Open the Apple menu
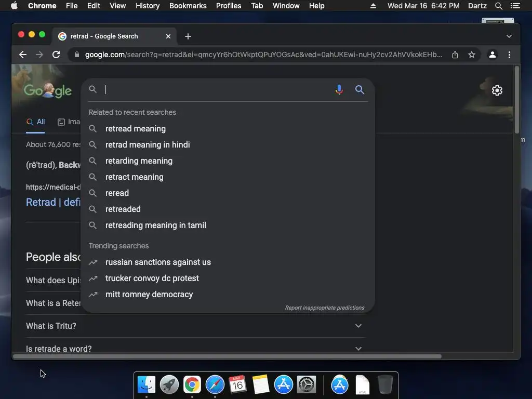 tap(14, 6)
